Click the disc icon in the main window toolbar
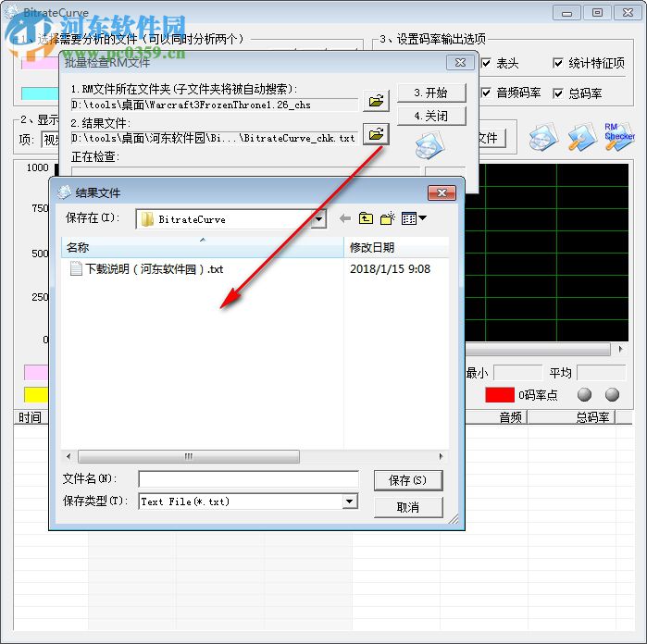The image size is (647, 644). tap(543, 138)
